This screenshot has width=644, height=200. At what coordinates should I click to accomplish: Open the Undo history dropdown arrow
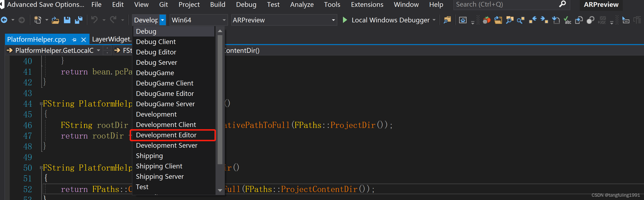tap(104, 20)
